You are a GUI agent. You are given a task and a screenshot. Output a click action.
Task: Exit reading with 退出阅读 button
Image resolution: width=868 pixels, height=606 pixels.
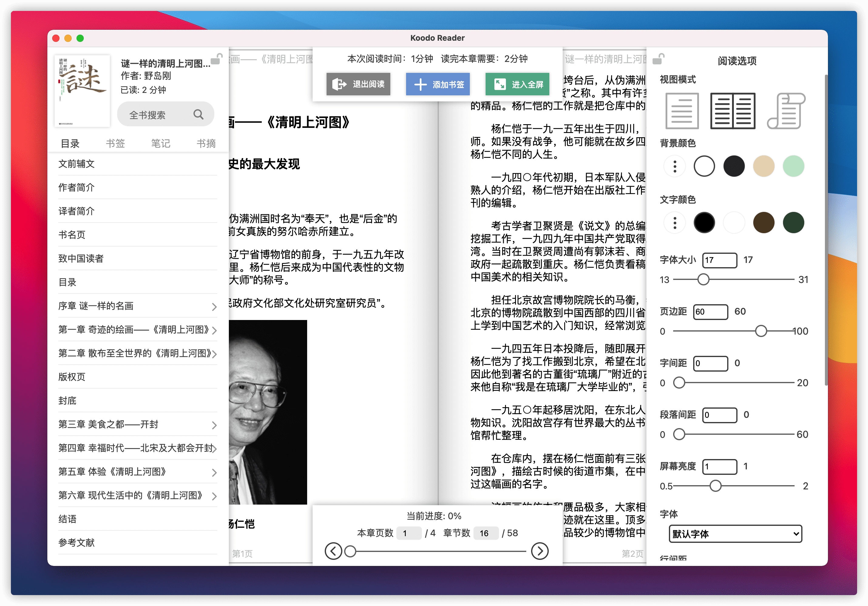pyautogui.click(x=358, y=84)
